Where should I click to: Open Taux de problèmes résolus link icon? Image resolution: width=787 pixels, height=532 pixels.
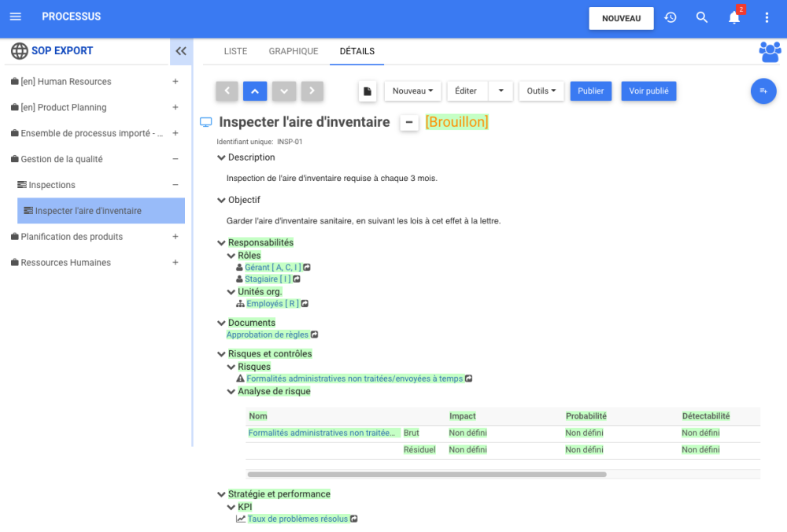354,519
